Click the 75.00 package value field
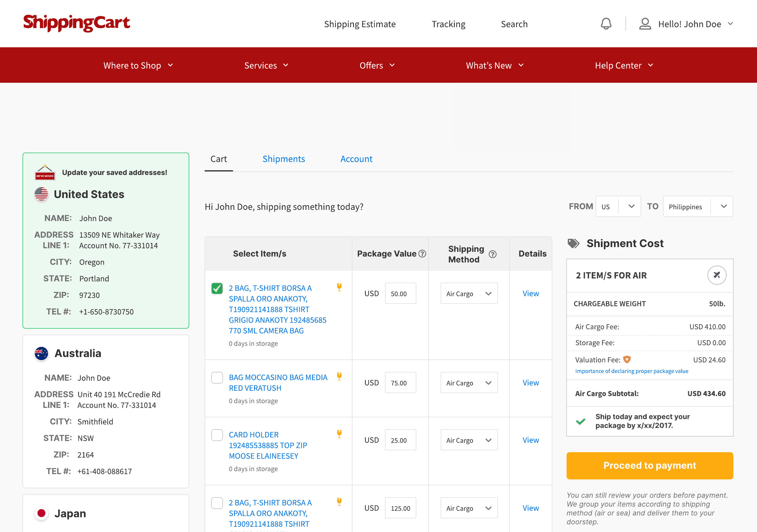 pyautogui.click(x=400, y=382)
